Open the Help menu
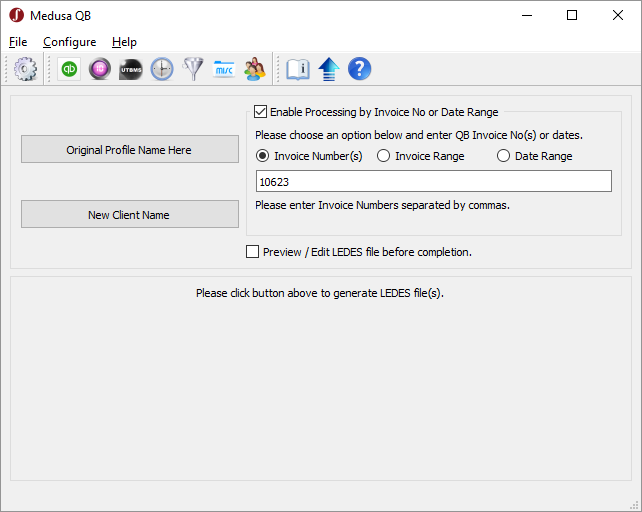Viewport: 642px width, 512px height. point(124,42)
